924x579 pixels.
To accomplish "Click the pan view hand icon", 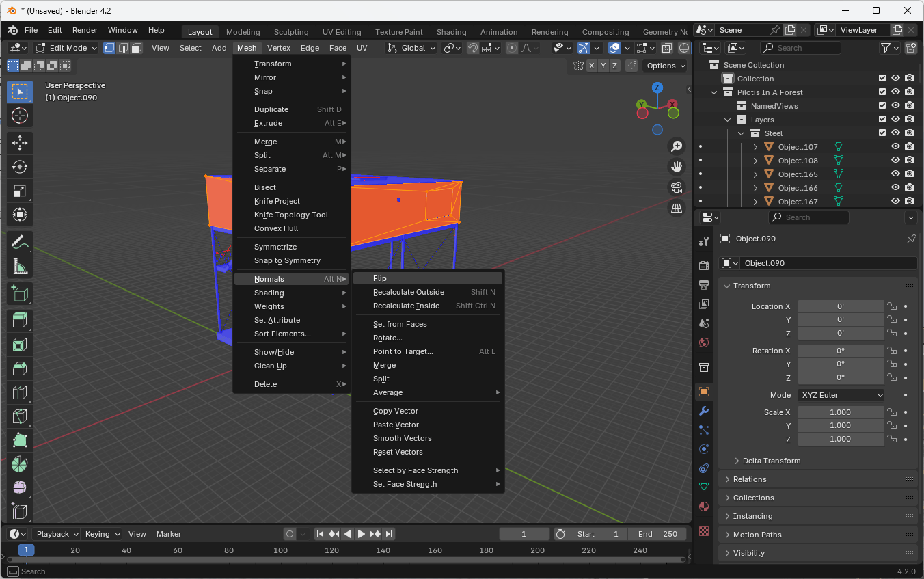I will (x=677, y=167).
